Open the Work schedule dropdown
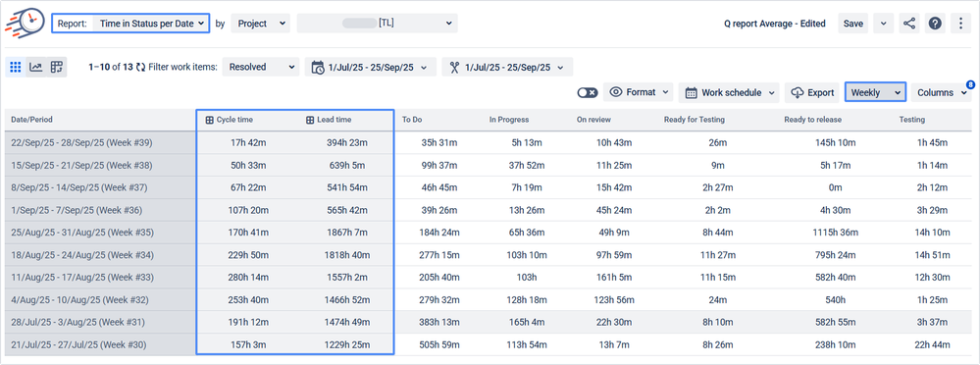 (729, 92)
